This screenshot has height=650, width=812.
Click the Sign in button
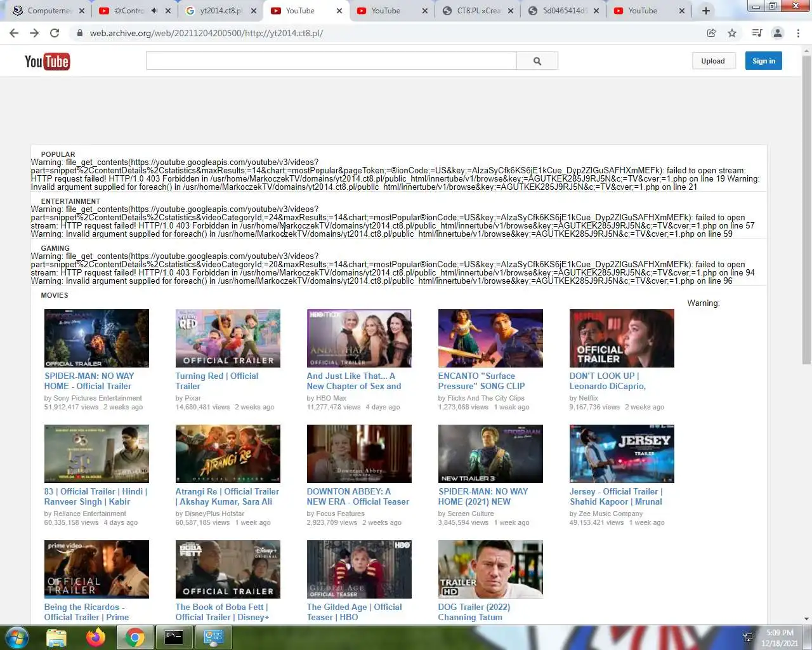(764, 61)
